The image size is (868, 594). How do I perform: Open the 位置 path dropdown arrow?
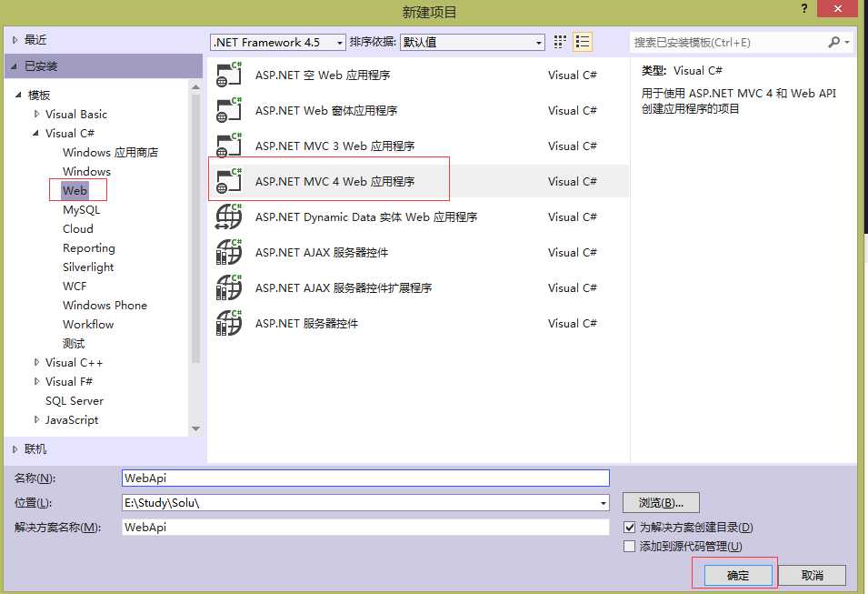[x=603, y=503]
